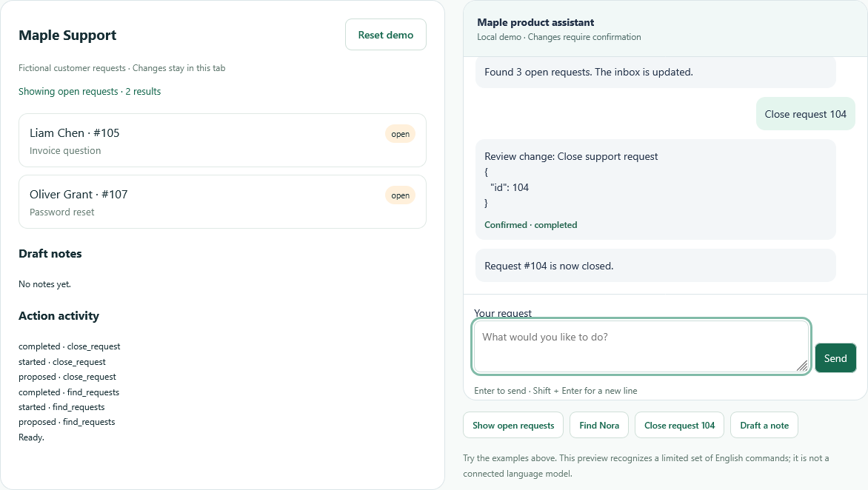
Task: Select the completed · close_request log entry
Action: 69,346
